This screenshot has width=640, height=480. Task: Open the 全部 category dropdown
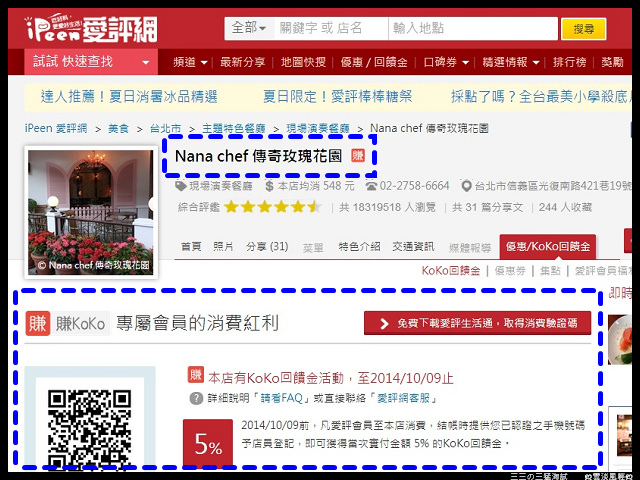point(249,28)
